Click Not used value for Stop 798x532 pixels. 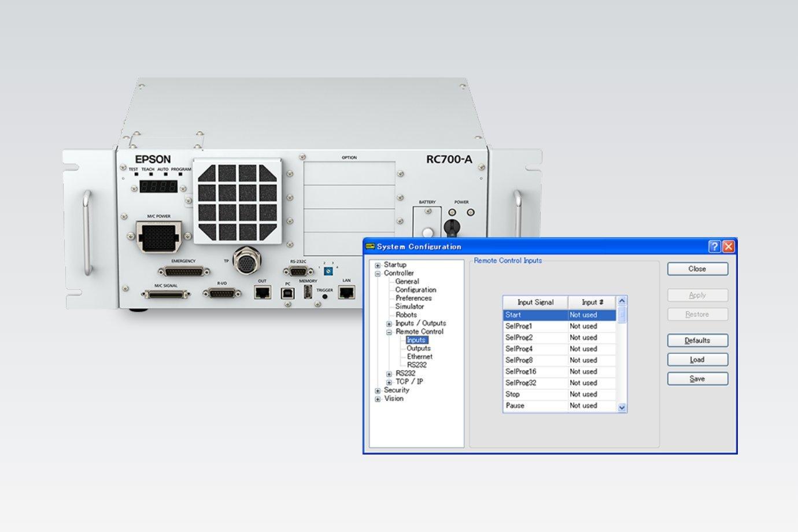[x=592, y=394]
